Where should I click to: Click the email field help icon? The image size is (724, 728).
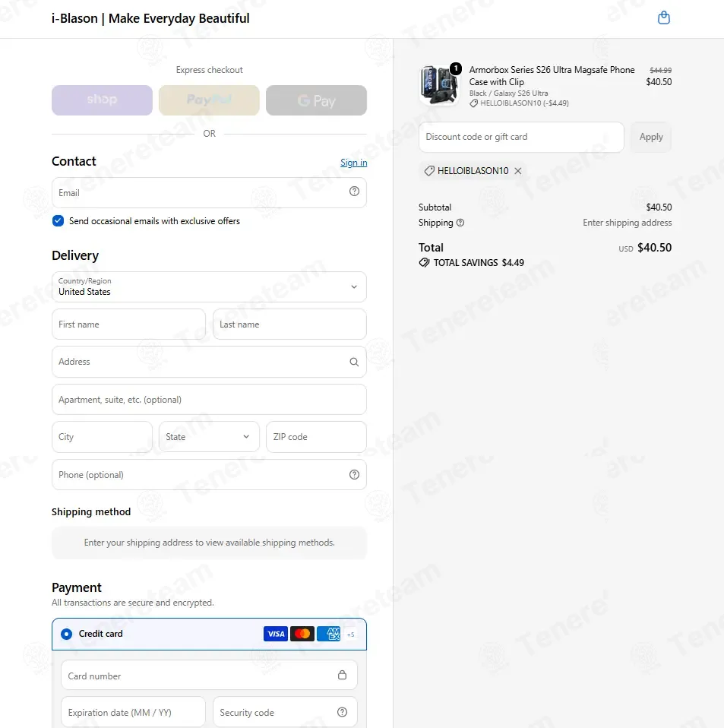354,191
